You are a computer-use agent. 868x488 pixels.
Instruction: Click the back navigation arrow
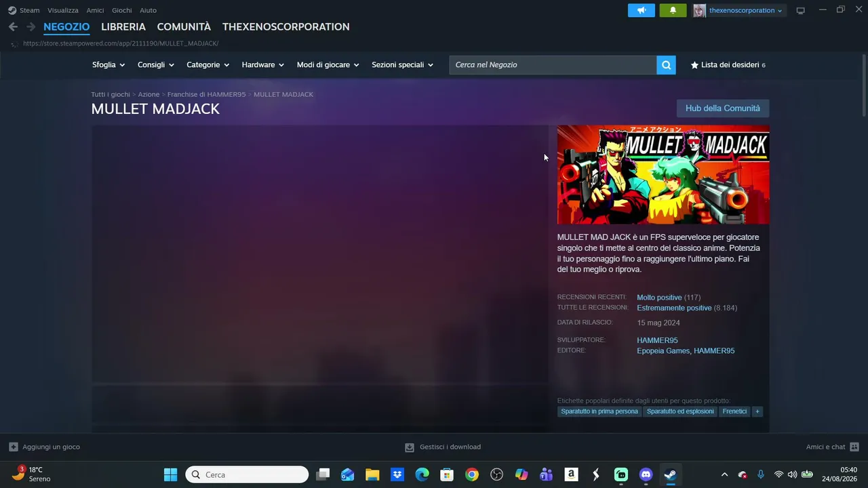(x=13, y=26)
